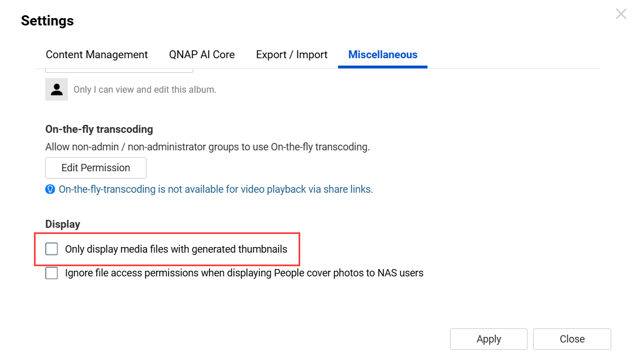Click the 'Ignore file access permissions' label text

244,273
